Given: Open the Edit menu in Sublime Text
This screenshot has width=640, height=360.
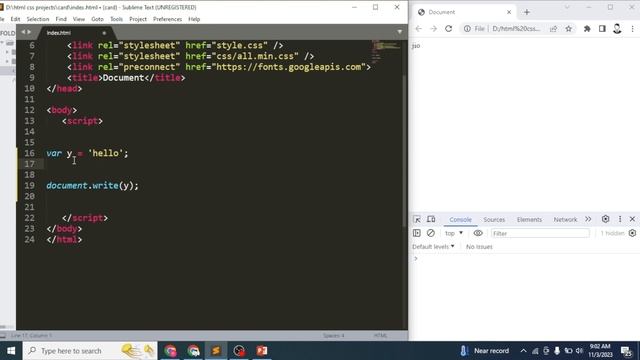Looking at the screenshot, I should tap(15, 19).
